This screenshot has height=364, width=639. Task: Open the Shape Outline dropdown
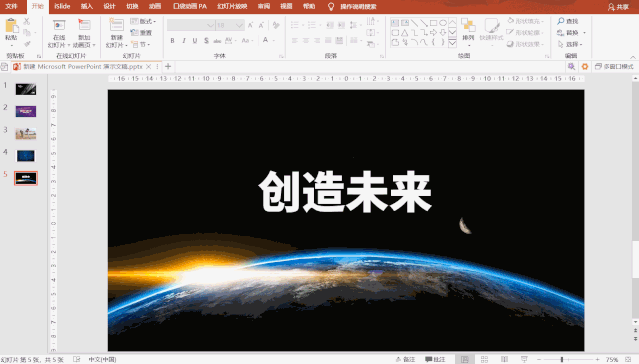(526, 33)
